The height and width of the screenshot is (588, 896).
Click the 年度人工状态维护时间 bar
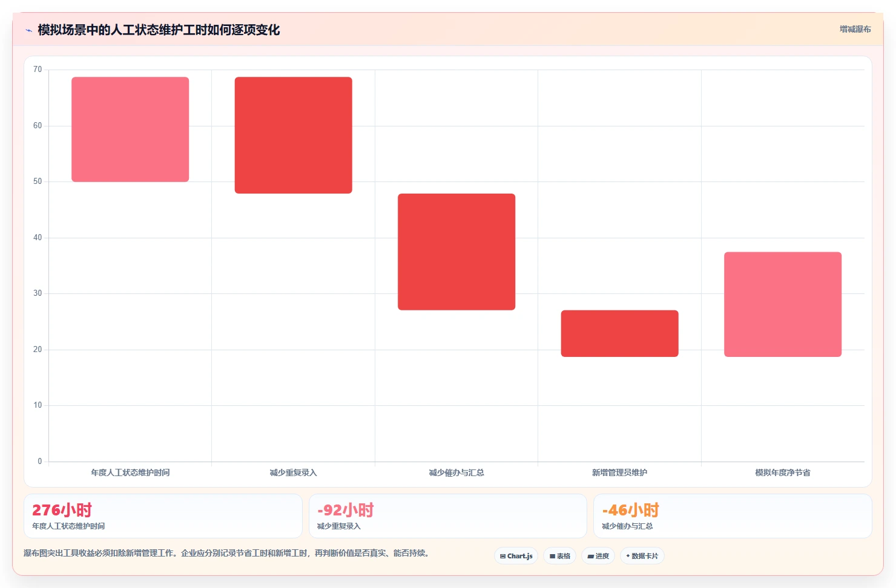pyautogui.click(x=130, y=129)
